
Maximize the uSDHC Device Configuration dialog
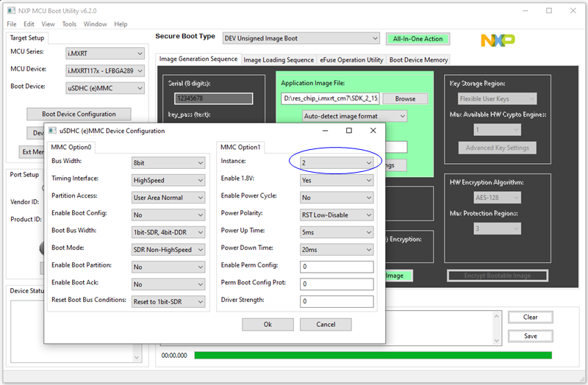coord(348,131)
